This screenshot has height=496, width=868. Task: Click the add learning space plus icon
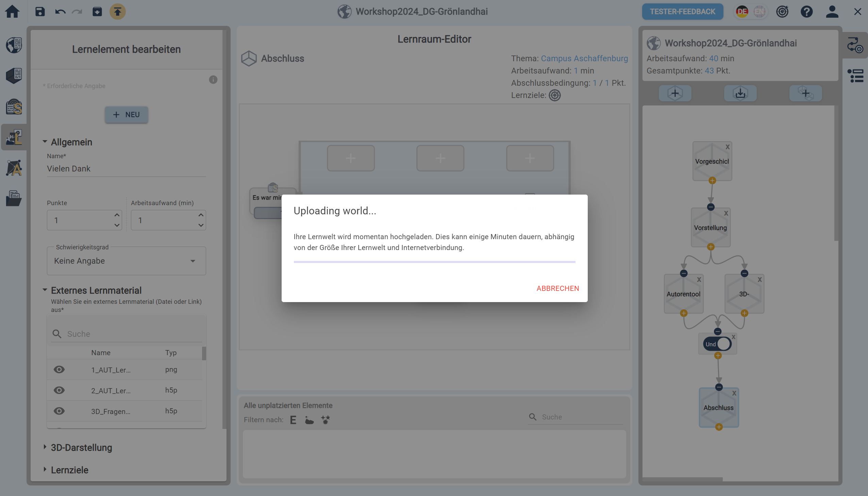tap(674, 93)
